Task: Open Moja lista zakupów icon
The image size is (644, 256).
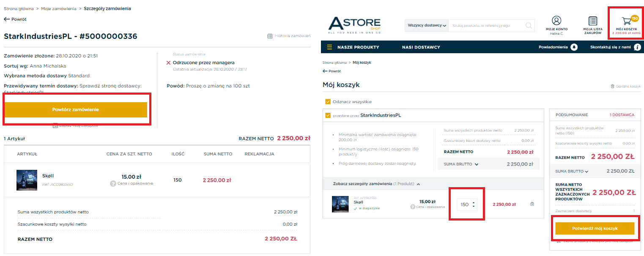Action: [x=593, y=21]
